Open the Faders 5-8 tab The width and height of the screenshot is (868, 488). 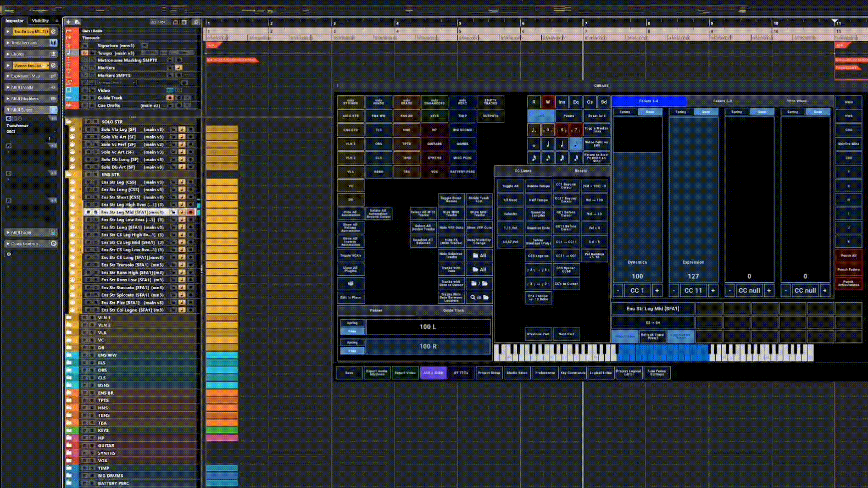pos(722,101)
